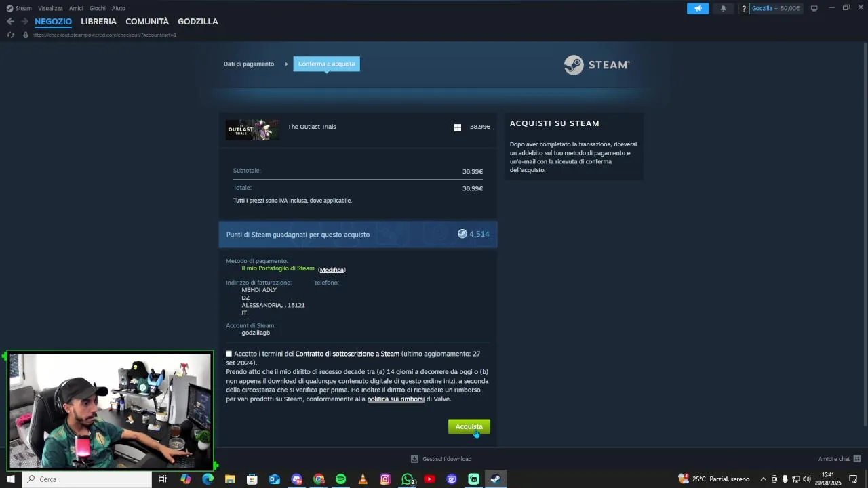
Task: Open the help question mark icon
Action: 744,8
